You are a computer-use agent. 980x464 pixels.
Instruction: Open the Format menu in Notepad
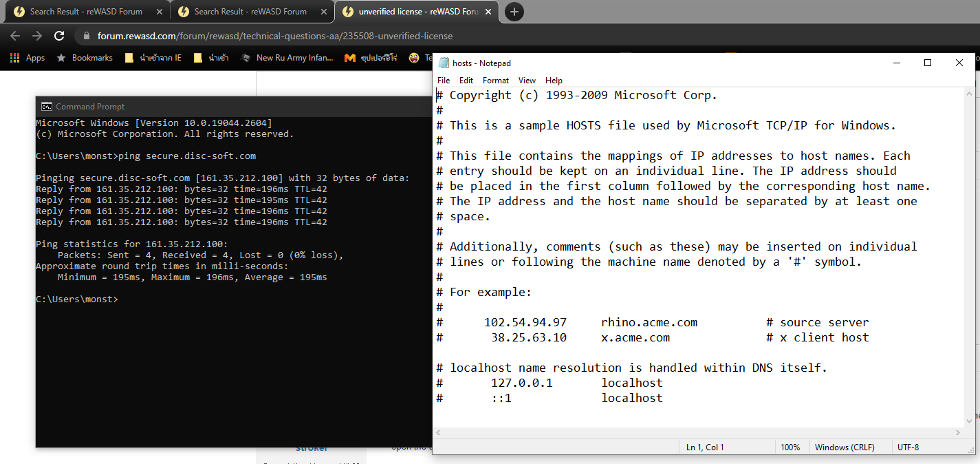[495, 81]
